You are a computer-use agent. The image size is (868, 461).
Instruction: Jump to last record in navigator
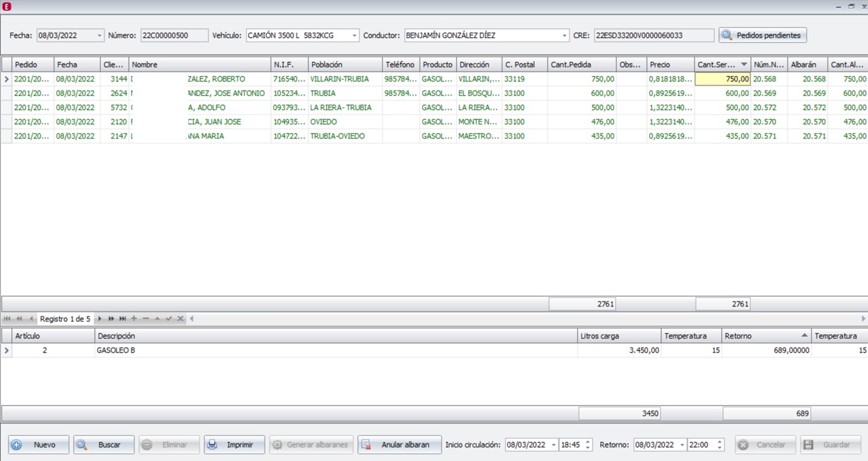click(122, 319)
